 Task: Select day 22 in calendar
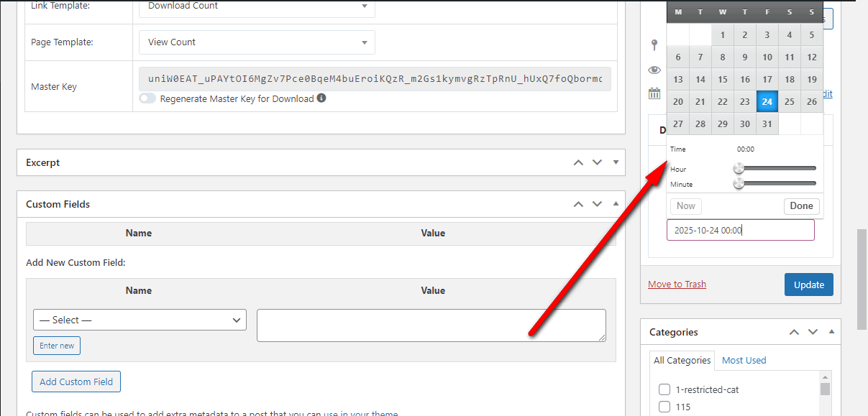point(723,102)
